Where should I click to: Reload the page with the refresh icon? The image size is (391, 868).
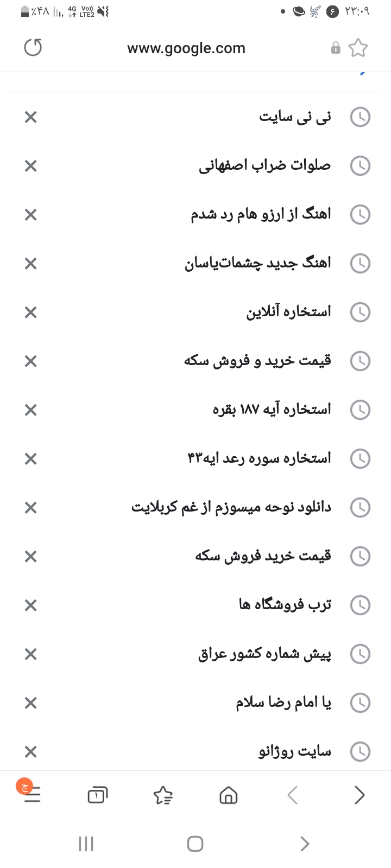[x=33, y=48]
